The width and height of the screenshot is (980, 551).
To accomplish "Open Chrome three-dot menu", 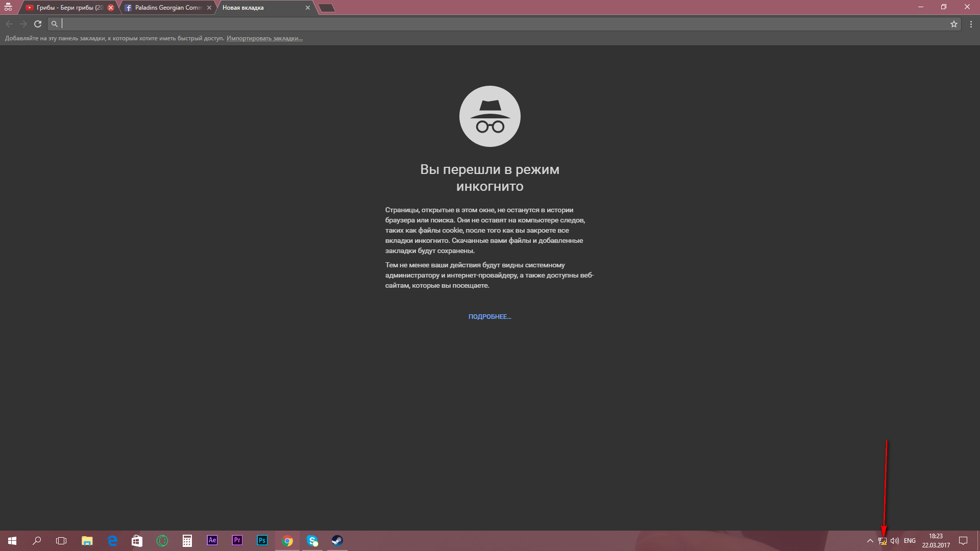I will [971, 24].
